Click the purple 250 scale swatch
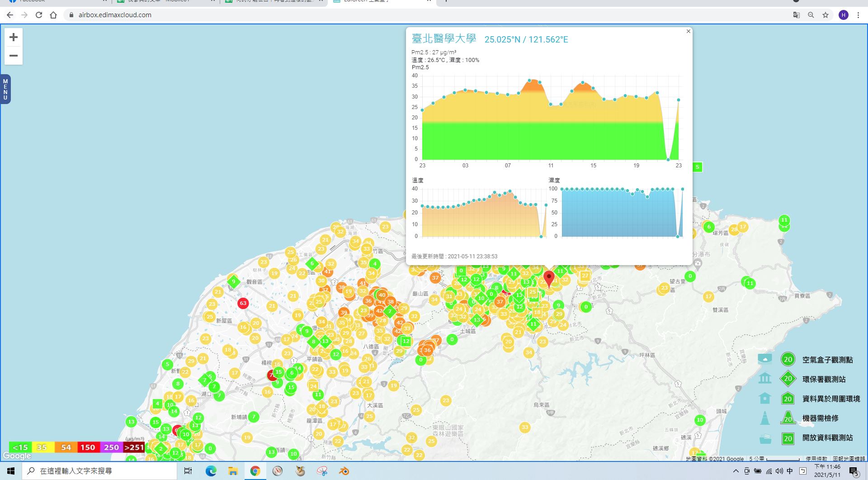The height and width of the screenshot is (480, 868). [x=111, y=447]
